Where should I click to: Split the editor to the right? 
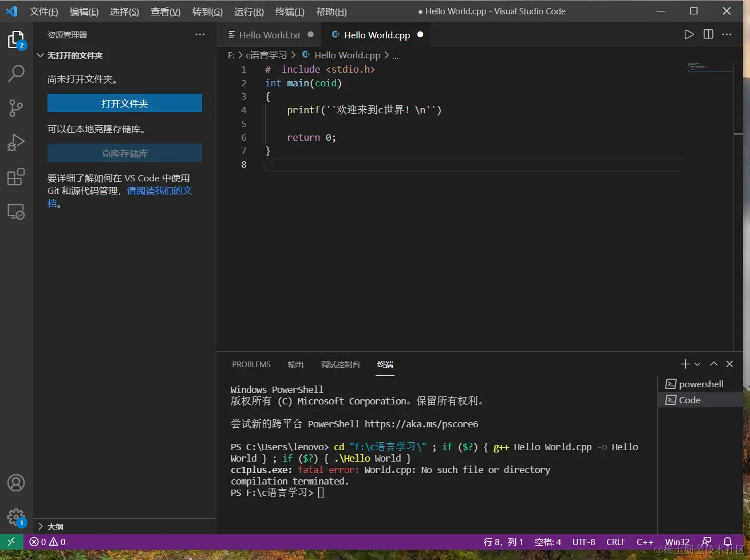[708, 34]
